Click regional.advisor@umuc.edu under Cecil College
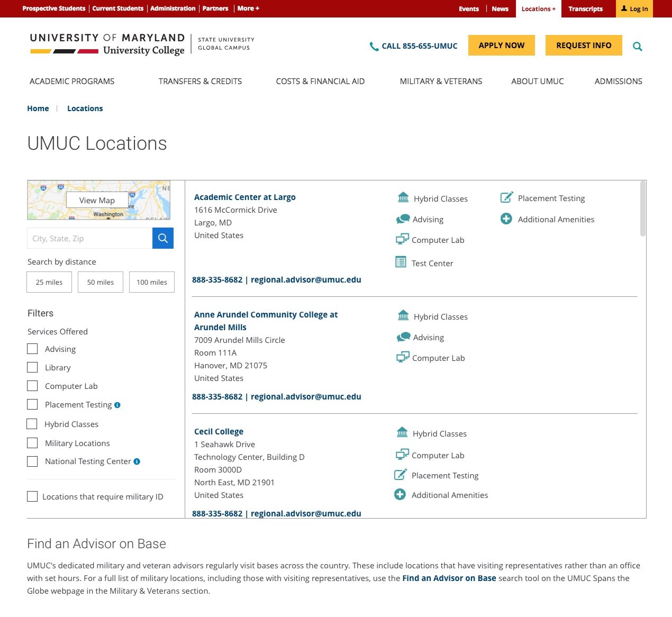672x617 pixels. coord(306,513)
